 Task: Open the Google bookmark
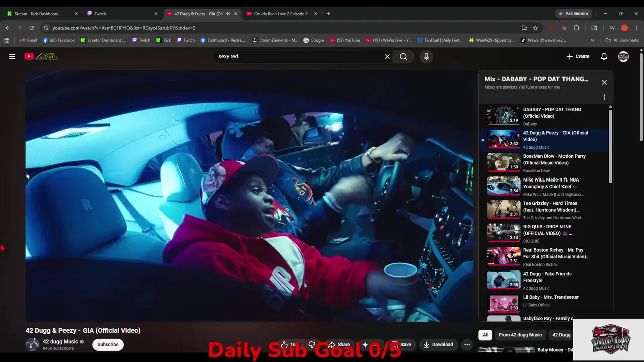[x=313, y=40]
